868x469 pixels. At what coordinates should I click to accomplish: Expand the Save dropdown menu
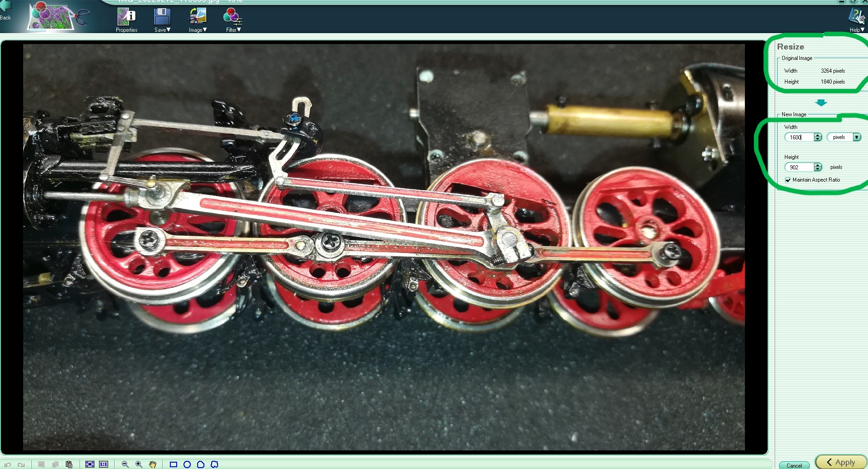click(162, 20)
